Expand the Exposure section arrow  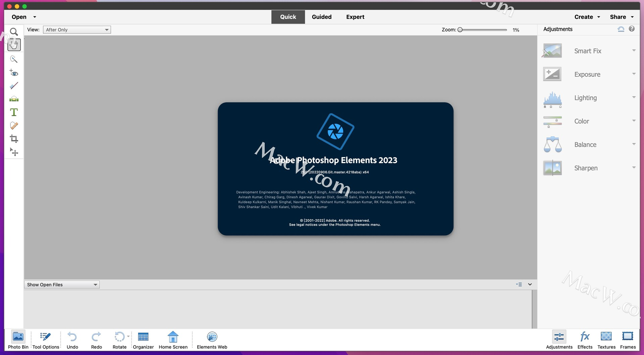tap(634, 74)
